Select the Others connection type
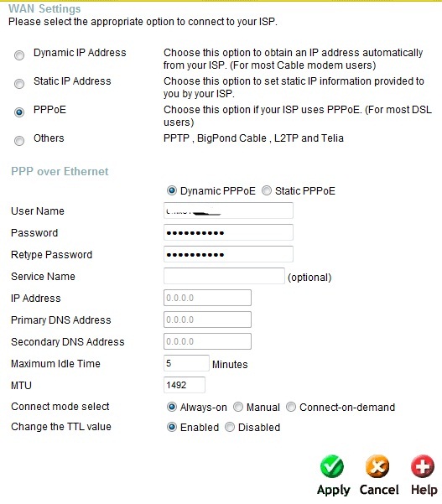Screen dimensions: 442x504 coord(19,140)
